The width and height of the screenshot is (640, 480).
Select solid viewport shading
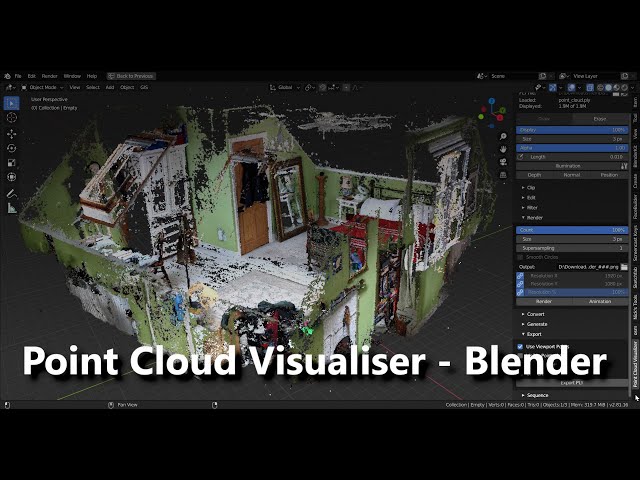[609, 87]
